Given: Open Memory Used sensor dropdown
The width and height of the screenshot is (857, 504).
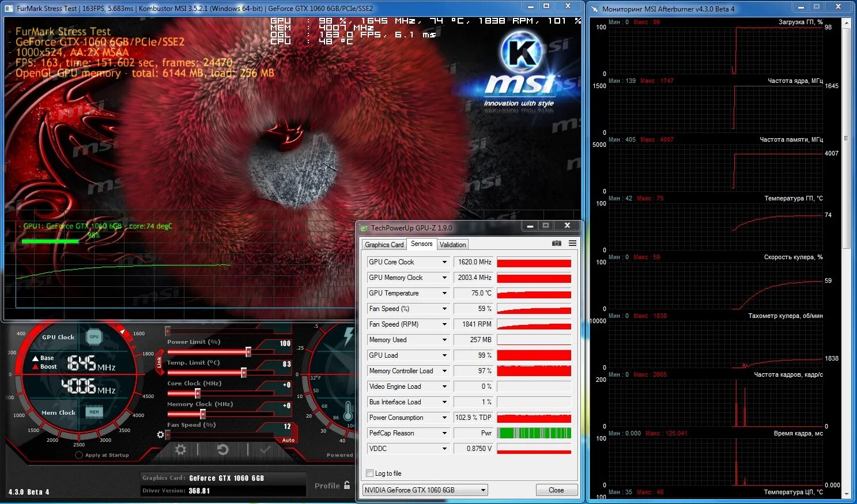Looking at the screenshot, I should click(x=444, y=340).
